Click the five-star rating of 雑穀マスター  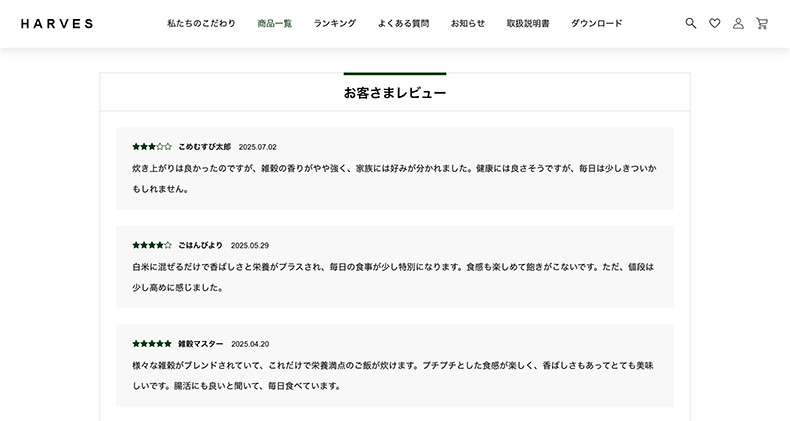(x=152, y=344)
